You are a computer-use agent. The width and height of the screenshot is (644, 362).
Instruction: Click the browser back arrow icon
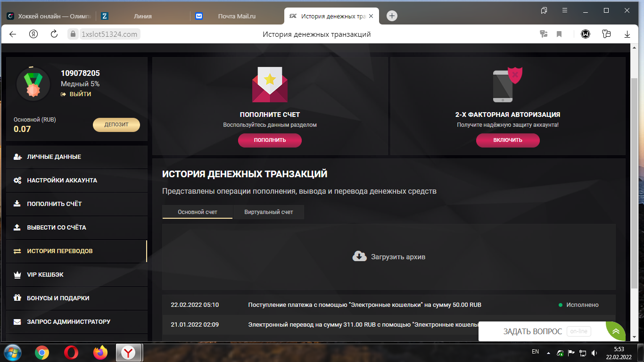(x=13, y=34)
